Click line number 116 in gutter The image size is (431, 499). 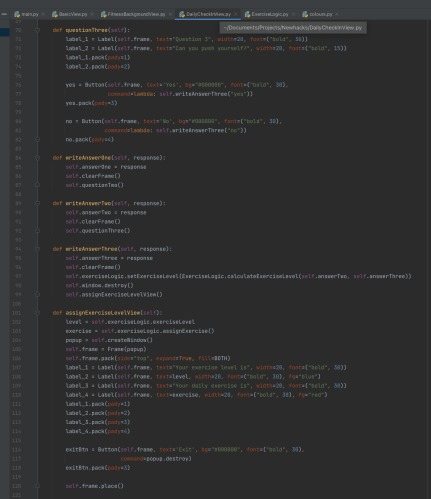(16, 449)
